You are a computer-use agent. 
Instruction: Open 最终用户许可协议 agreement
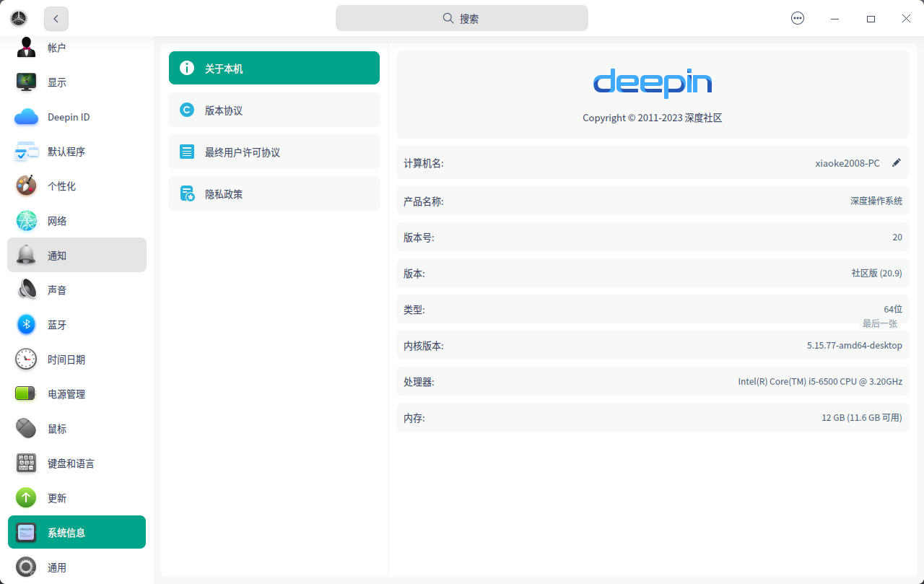coord(274,151)
